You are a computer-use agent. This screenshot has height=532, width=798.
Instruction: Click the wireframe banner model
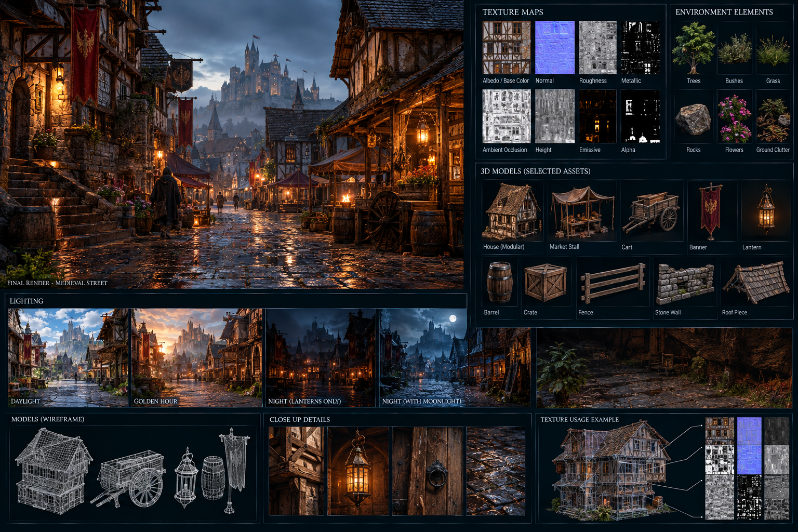coord(234,470)
